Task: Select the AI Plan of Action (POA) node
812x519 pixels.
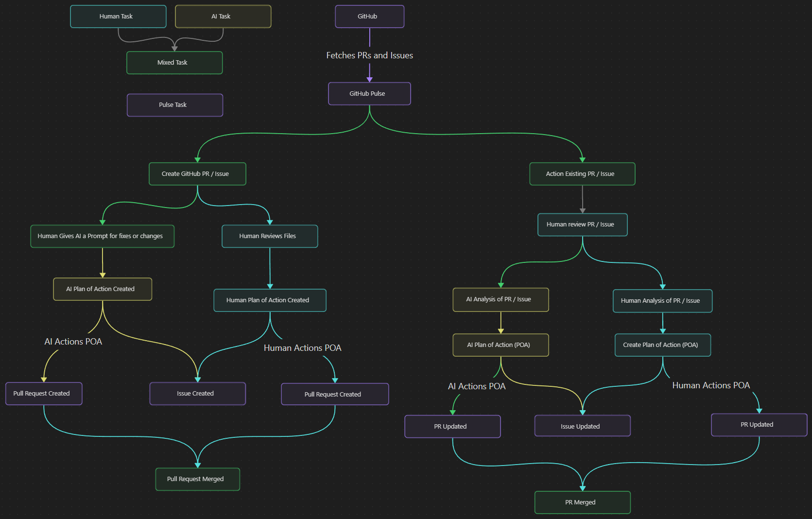Action: pyautogui.click(x=501, y=345)
